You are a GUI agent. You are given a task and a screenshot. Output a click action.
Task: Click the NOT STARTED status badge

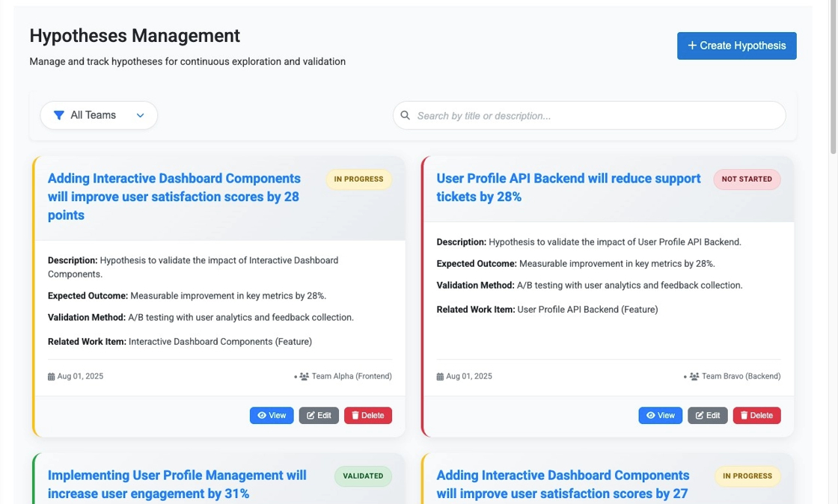[x=747, y=179]
